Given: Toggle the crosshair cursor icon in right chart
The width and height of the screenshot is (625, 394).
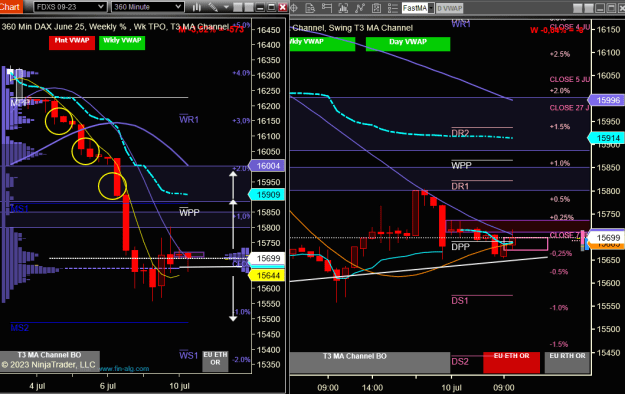Looking at the screenshot, I should tap(294, 8).
